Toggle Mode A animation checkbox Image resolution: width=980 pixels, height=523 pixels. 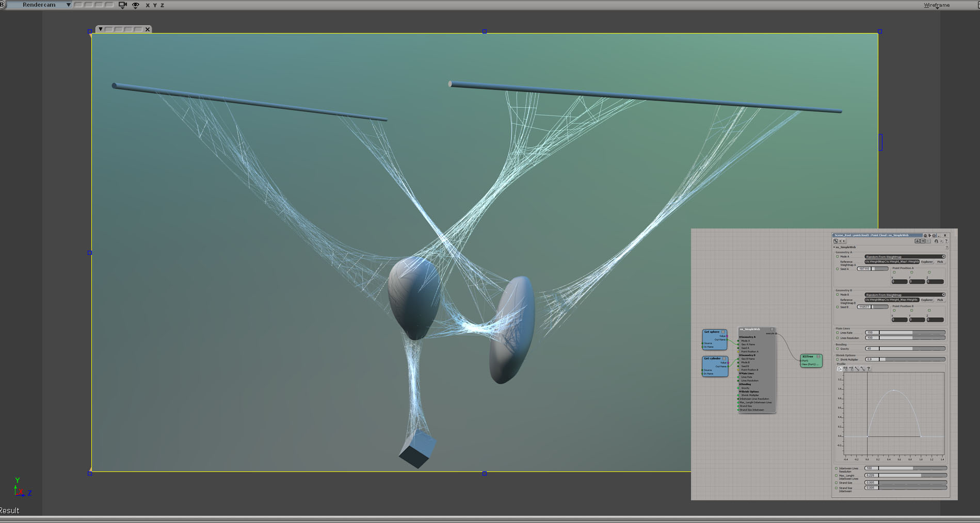pyautogui.click(x=837, y=256)
